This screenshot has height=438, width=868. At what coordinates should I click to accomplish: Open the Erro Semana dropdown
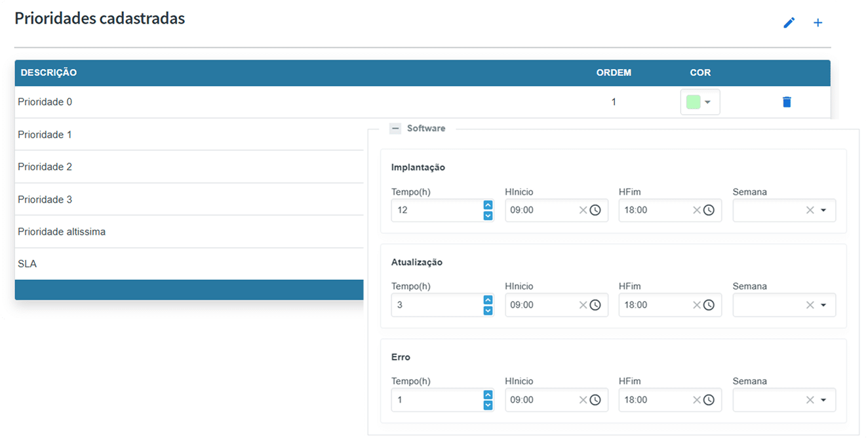coord(823,400)
